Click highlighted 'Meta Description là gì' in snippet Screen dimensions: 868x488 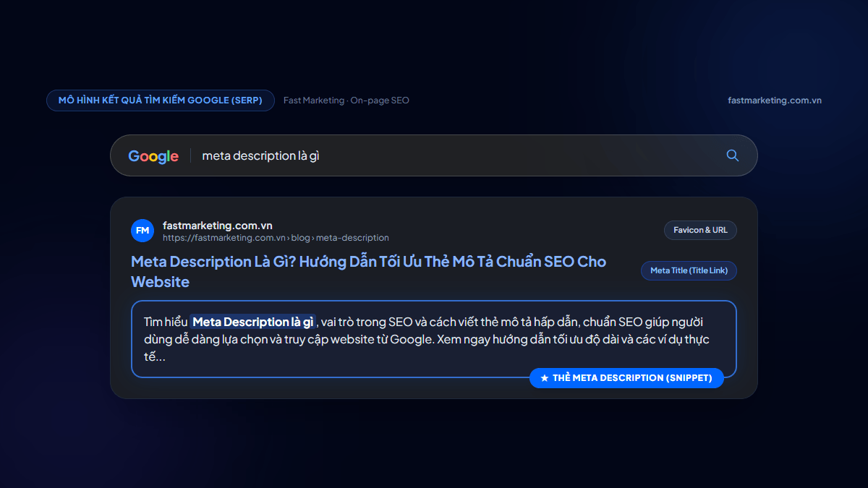point(253,322)
